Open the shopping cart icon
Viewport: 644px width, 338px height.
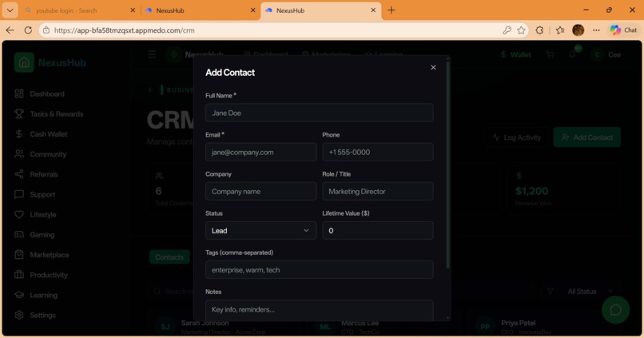click(550, 54)
